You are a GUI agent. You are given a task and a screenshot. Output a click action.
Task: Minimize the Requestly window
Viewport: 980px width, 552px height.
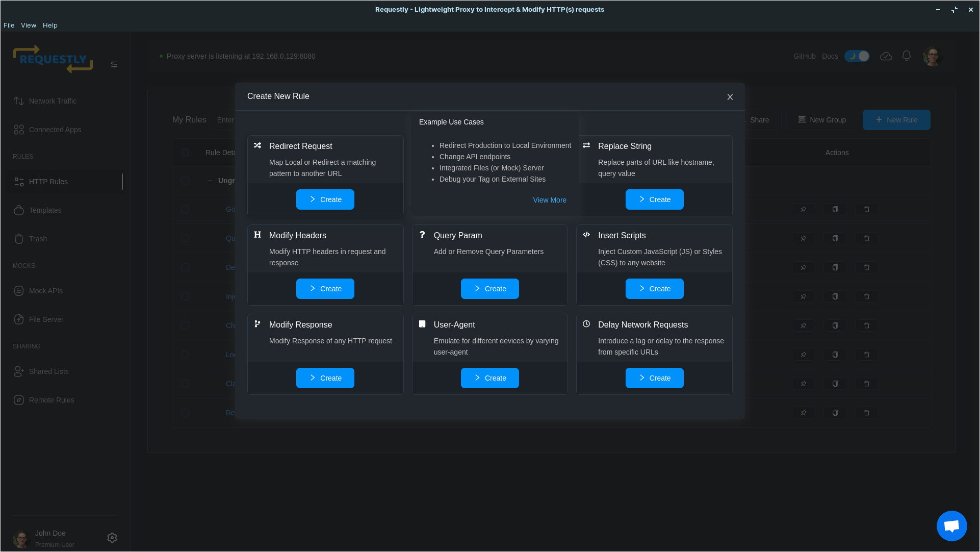(x=938, y=10)
